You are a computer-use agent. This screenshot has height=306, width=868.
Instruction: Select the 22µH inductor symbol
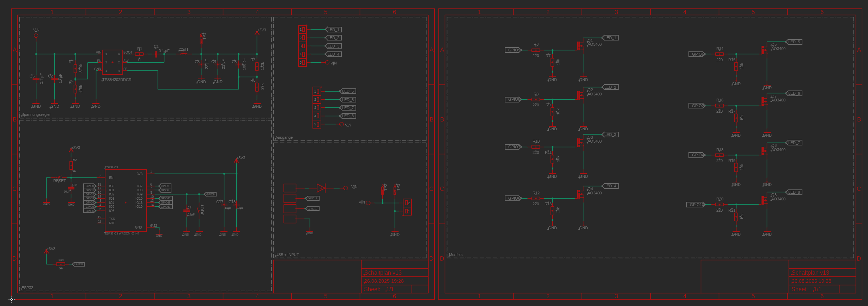183,54
